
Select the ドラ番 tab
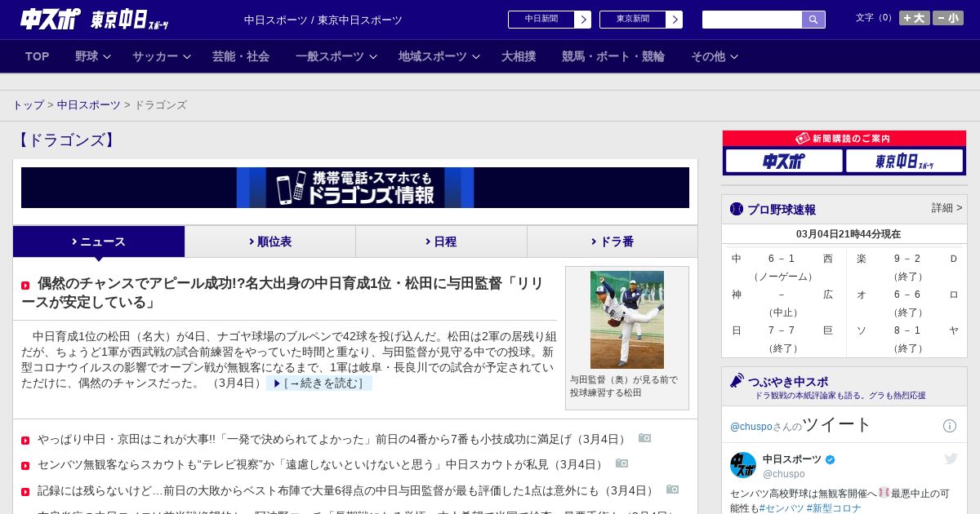(612, 241)
